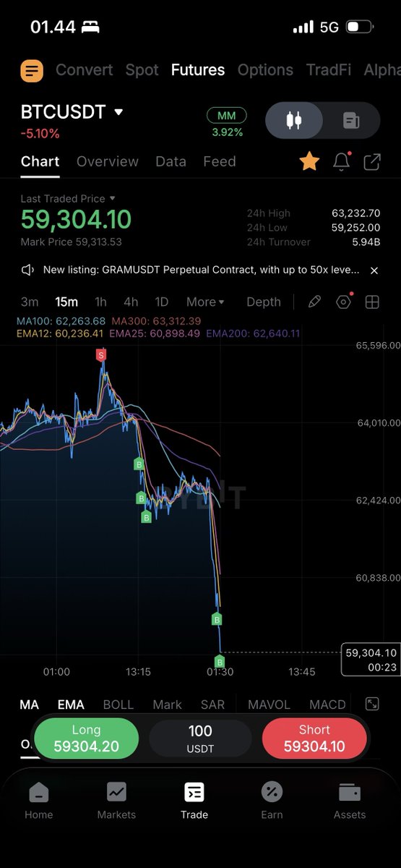Tap the EMA200: 62,640.11 legend

253,333
